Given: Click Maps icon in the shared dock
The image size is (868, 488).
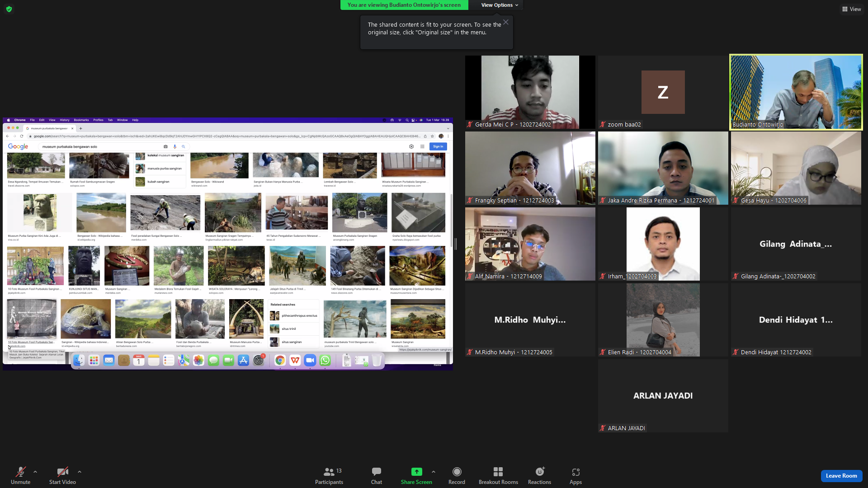Looking at the screenshot, I should click(184, 361).
